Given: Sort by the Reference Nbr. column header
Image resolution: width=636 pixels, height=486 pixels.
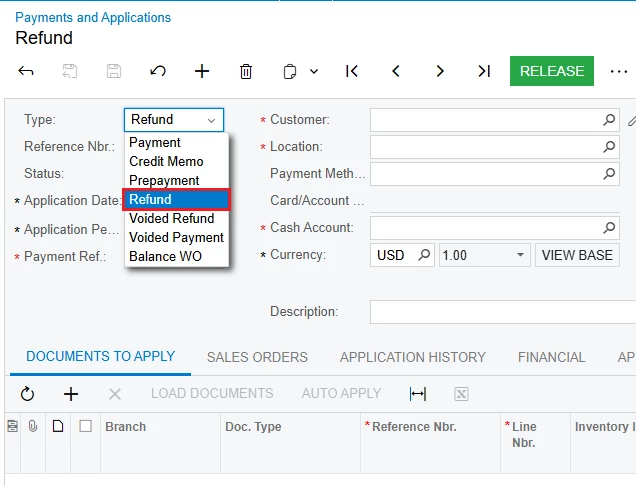Looking at the screenshot, I should (430, 443).
